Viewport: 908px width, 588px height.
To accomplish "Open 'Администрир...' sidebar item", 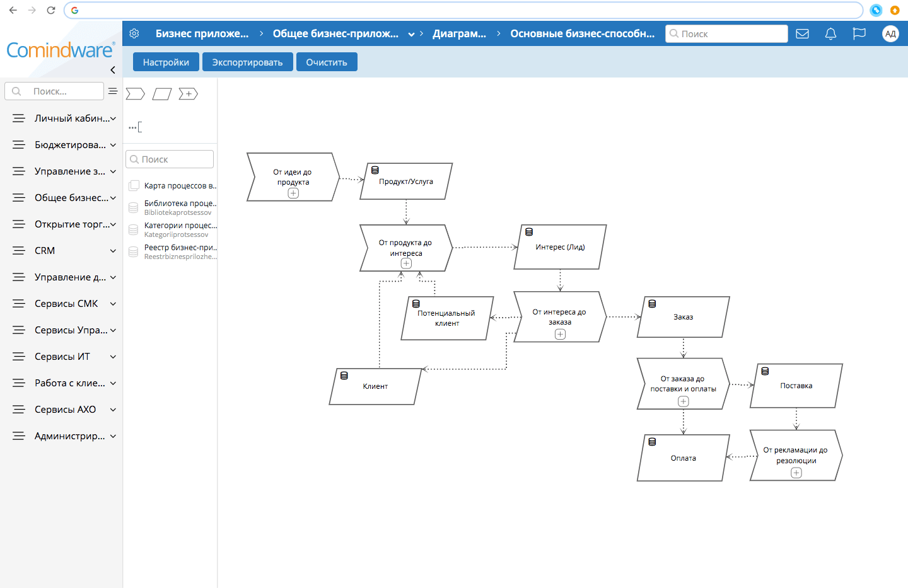I will point(61,436).
